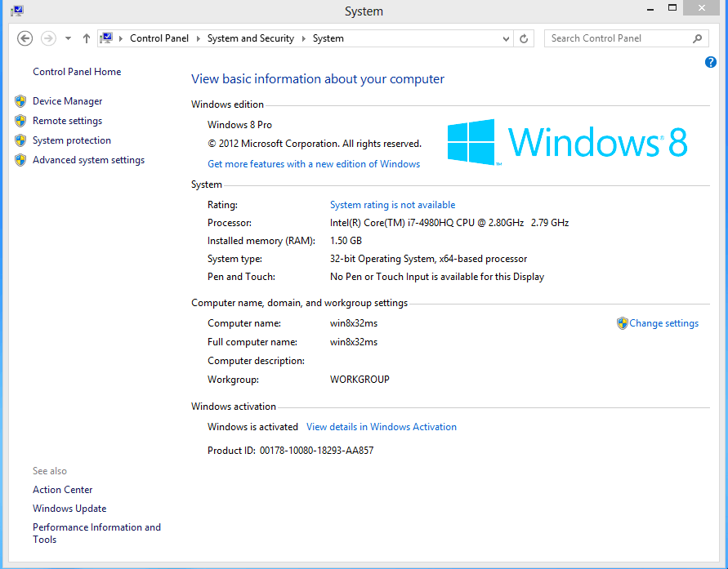Minimize the System window
Image resolution: width=728 pixels, height=569 pixels.
[x=650, y=9]
